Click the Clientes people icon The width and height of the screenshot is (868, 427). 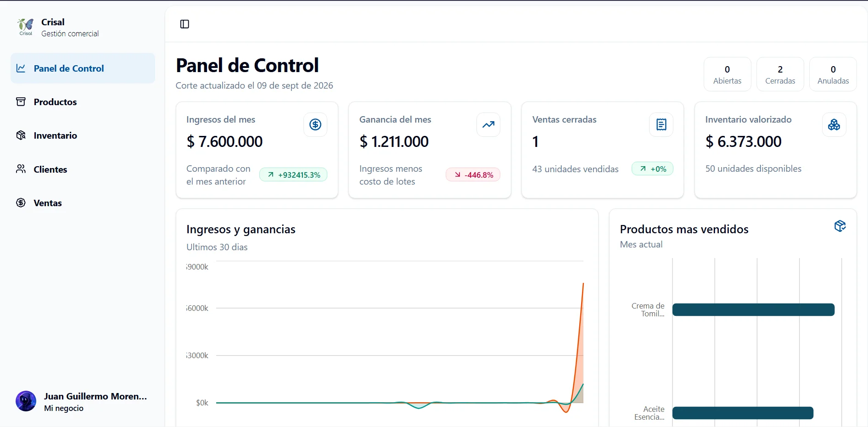(21, 169)
